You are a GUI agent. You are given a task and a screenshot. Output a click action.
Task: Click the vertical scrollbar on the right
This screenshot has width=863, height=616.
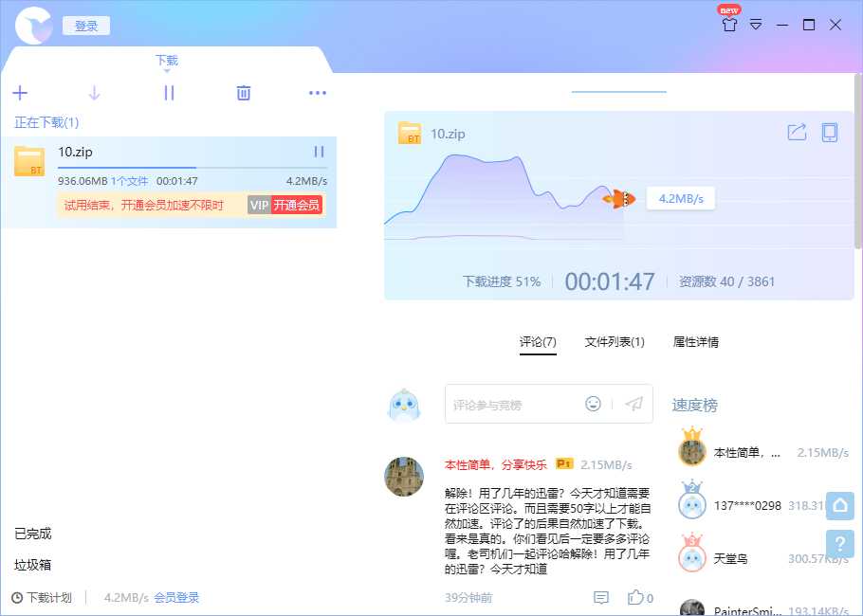point(858,160)
